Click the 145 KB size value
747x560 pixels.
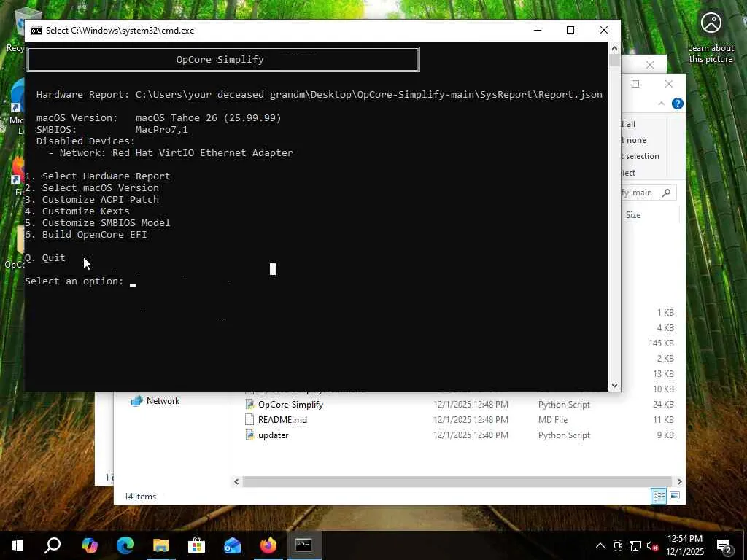coord(661,343)
